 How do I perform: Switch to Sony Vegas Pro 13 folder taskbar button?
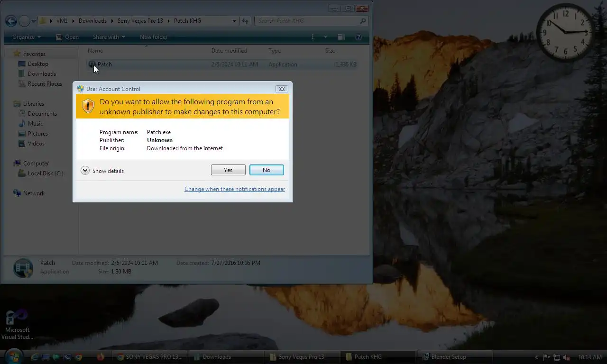click(x=303, y=357)
